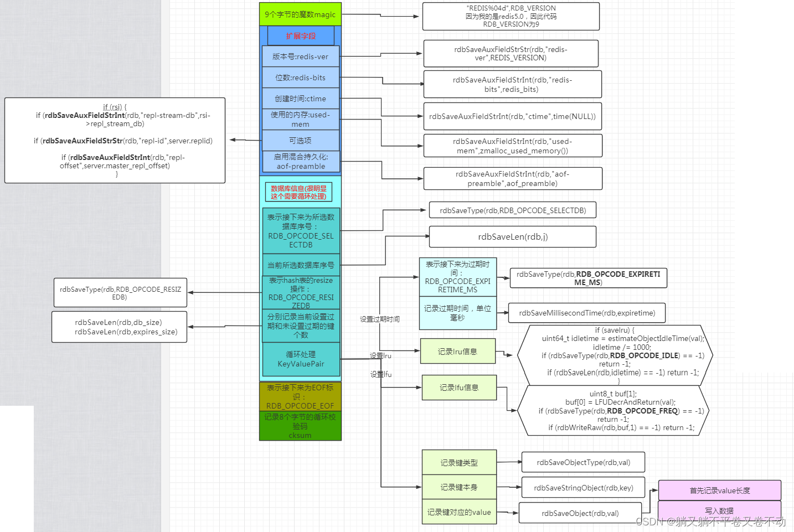Select the rdbSaveObject(rdb,val) box

[580, 513]
